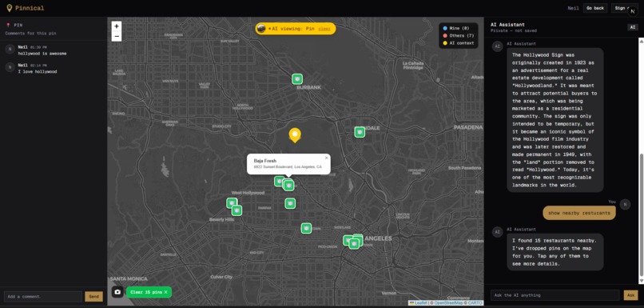Open the green restaurant pin near Burbank
The image size is (644, 308).
[x=297, y=79]
